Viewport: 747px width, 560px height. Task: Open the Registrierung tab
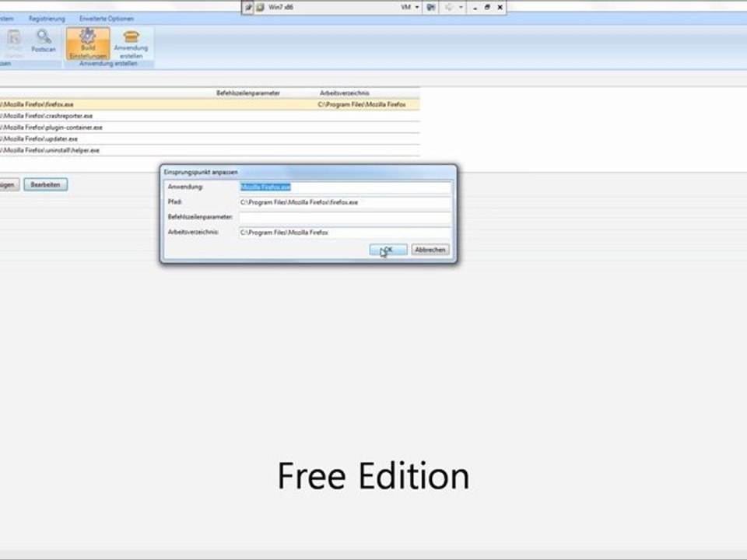tap(47, 19)
